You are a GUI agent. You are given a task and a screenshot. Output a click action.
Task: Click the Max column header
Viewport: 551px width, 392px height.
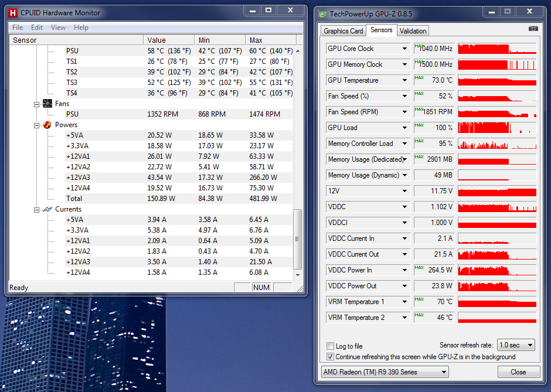tap(271, 40)
